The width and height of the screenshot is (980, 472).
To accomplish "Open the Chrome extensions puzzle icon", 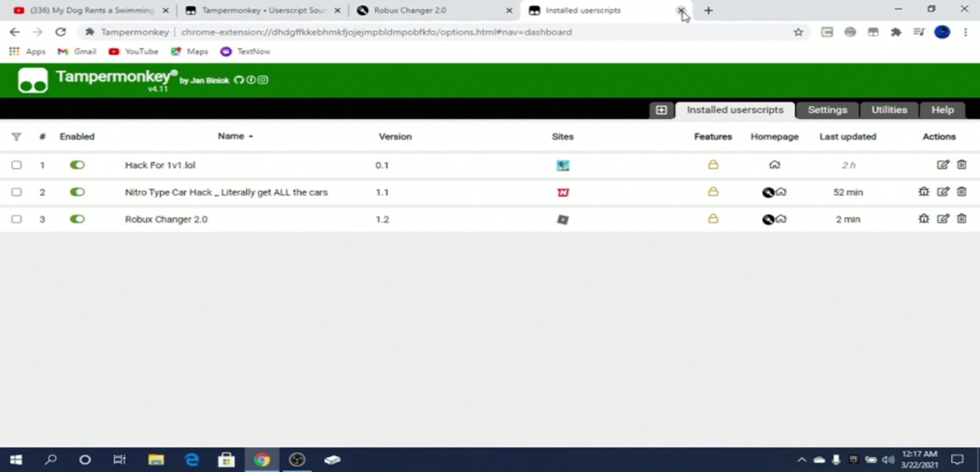I will pyautogui.click(x=896, y=32).
